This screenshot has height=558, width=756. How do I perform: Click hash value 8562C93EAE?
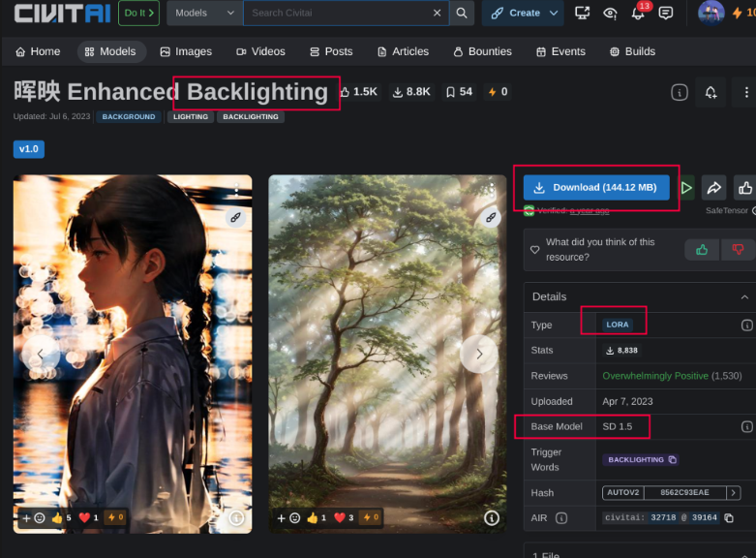684,493
